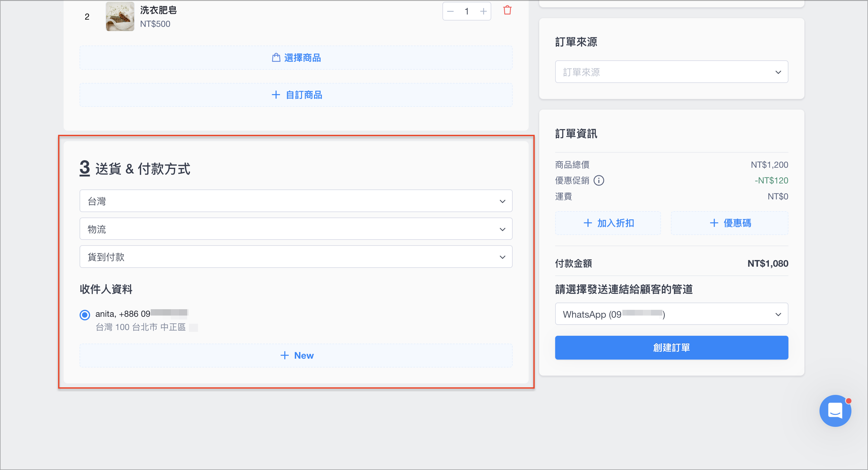
Task: Open the WhatsApp channel dropdown
Action: [671, 314]
